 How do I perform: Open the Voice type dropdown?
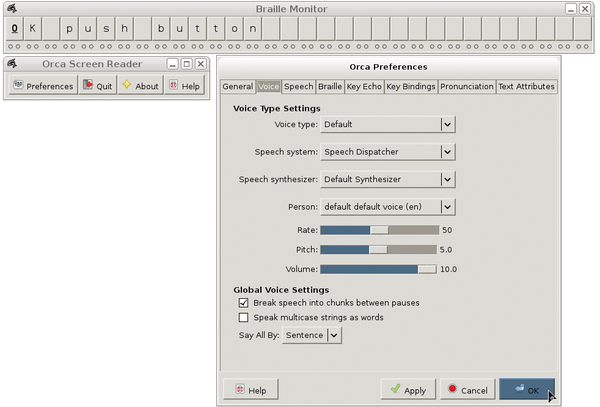pyautogui.click(x=388, y=124)
